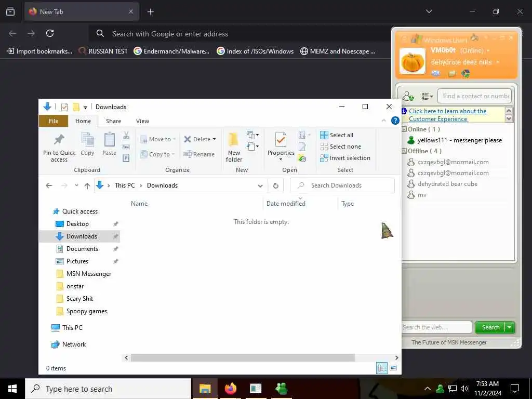The height and width of the screenshot is (399, 532).
Task: Click the Search the web field
Action: point(436,327)
